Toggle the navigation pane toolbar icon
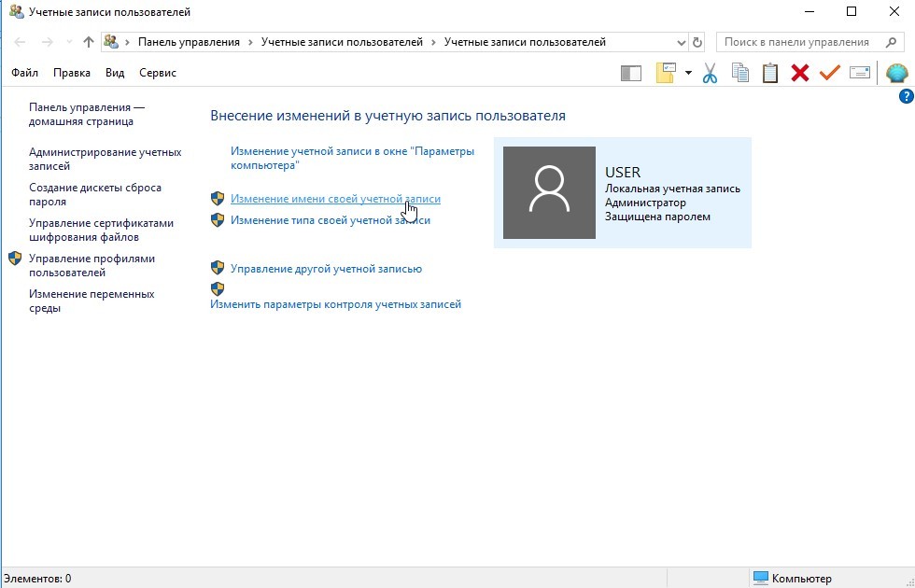 click(631, 73)
